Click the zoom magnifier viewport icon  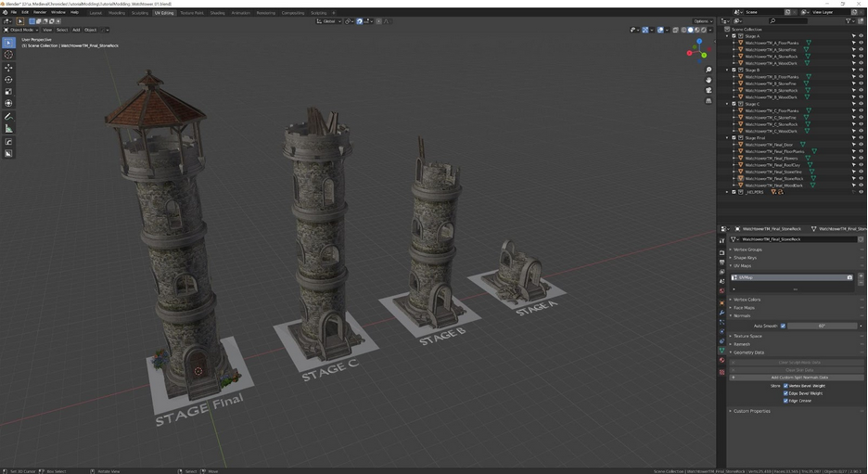[x=708, y=70]
